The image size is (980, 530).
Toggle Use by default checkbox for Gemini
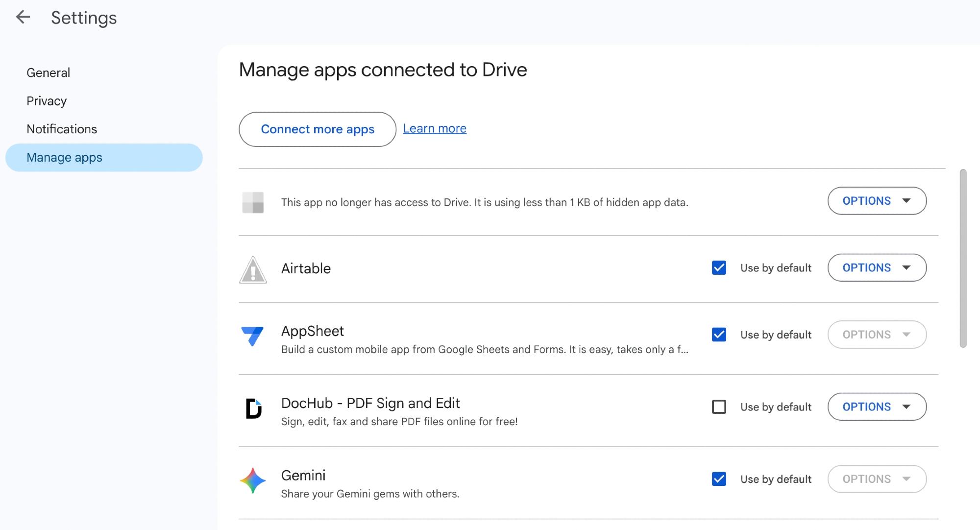719,479
